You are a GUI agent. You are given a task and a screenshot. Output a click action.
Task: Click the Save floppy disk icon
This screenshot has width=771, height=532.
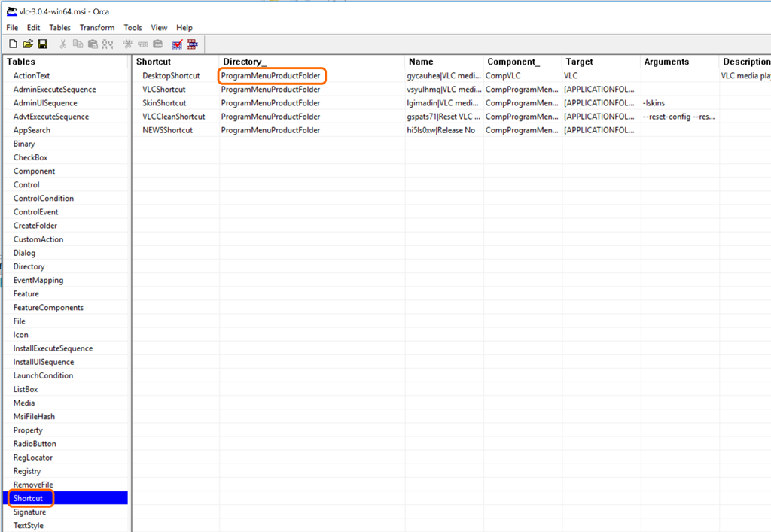(x=42, y=44)
